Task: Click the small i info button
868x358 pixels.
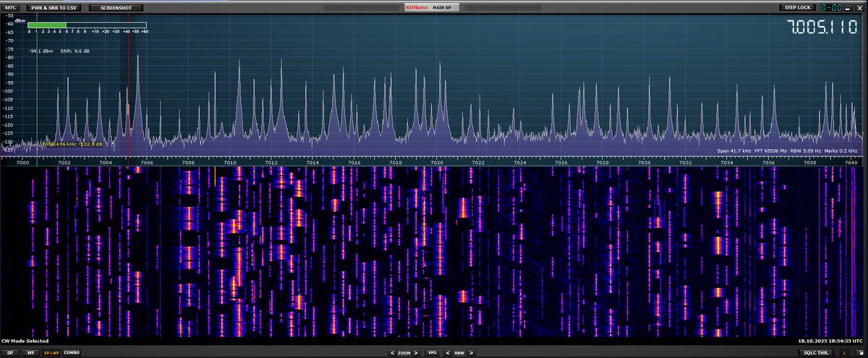Action: coord(844,352)
